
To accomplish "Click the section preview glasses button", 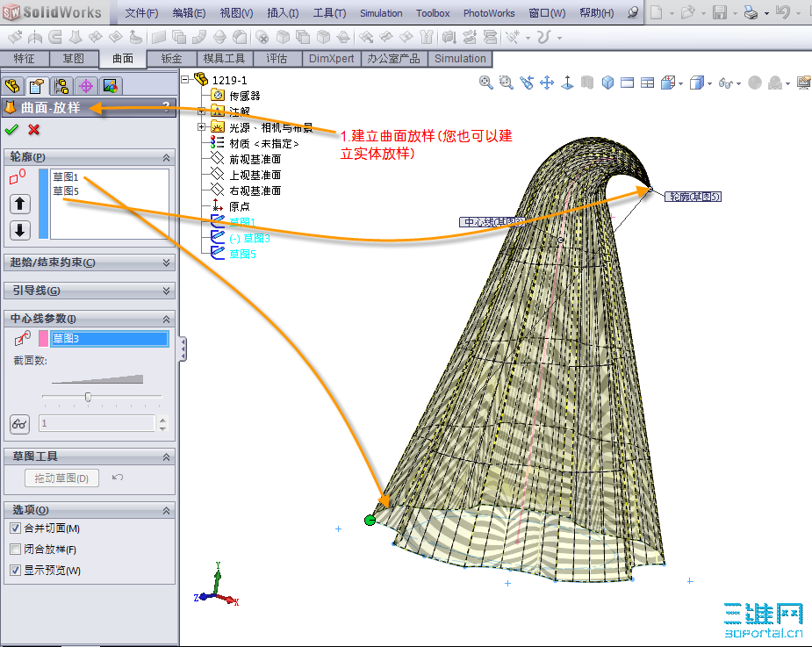I will pyautogui.click(x=19, y=424).
